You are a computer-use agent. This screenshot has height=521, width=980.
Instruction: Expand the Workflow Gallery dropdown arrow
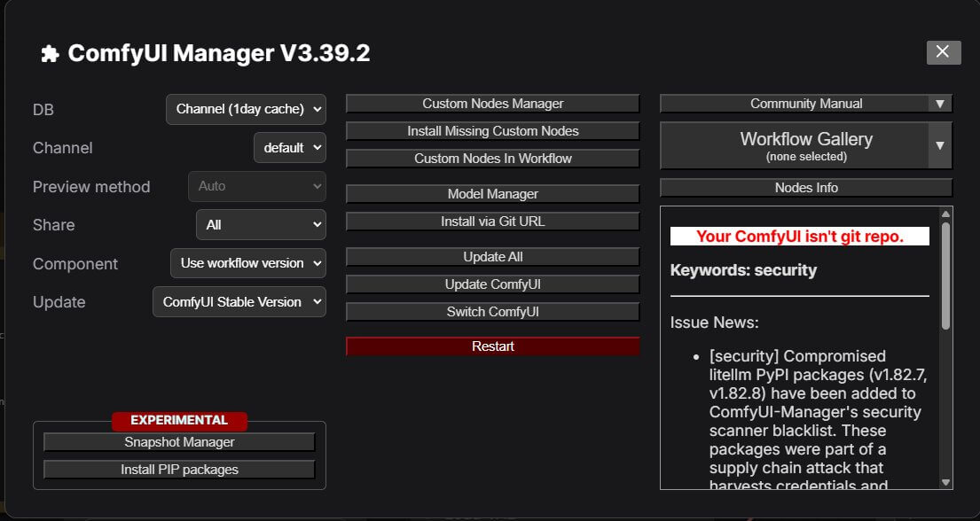pos(940,145)
